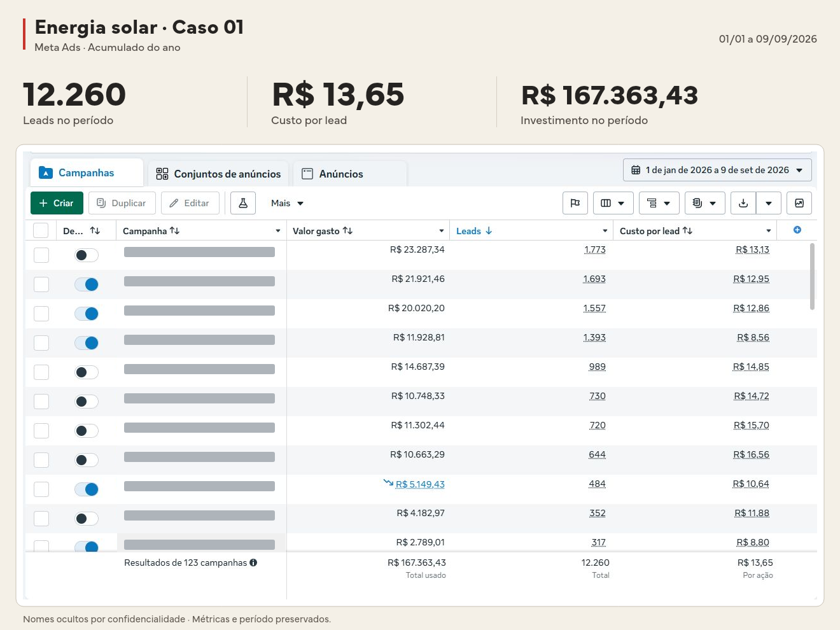Screen dimensions: 840x630
Task: Expand the Mais dropdown menu
Action: tap(287, 203)
